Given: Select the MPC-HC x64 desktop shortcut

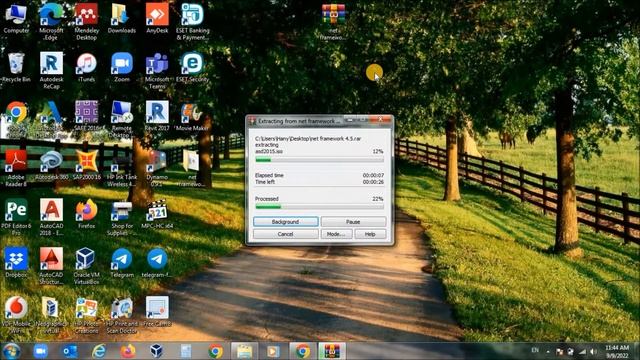Looking at the screenshot, I should click(157, 214).
